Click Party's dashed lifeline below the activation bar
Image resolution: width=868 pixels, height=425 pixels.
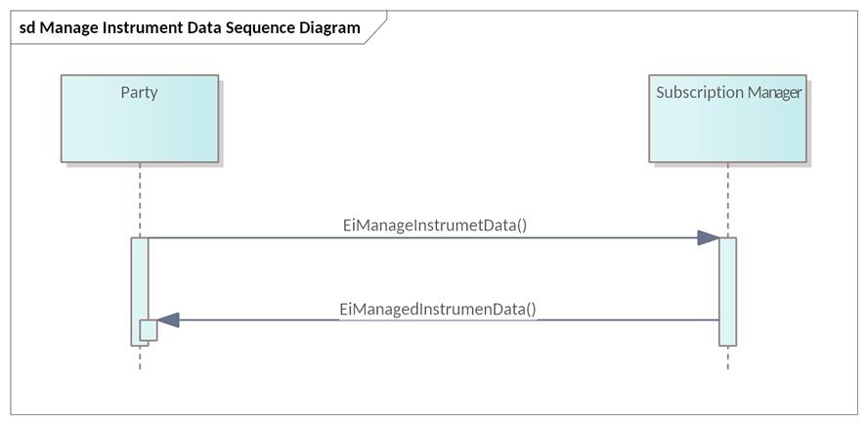point(140,358)
